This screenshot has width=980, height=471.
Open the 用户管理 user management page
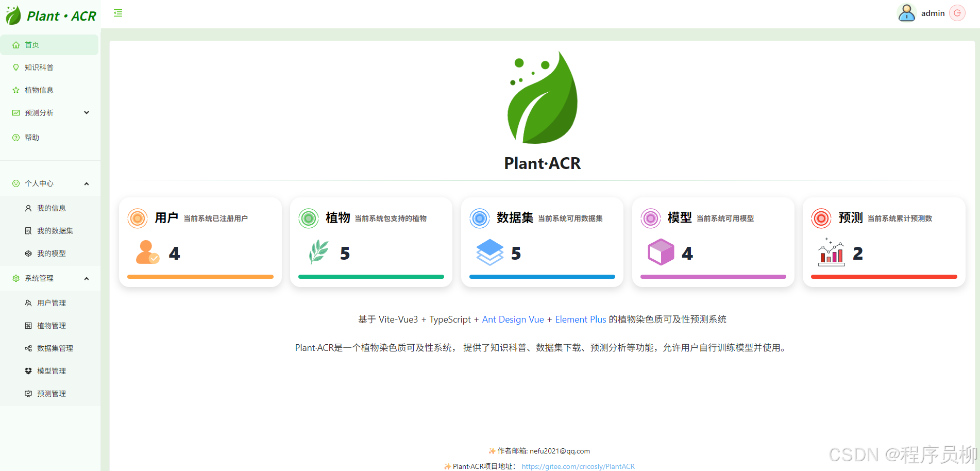point(52,303)
